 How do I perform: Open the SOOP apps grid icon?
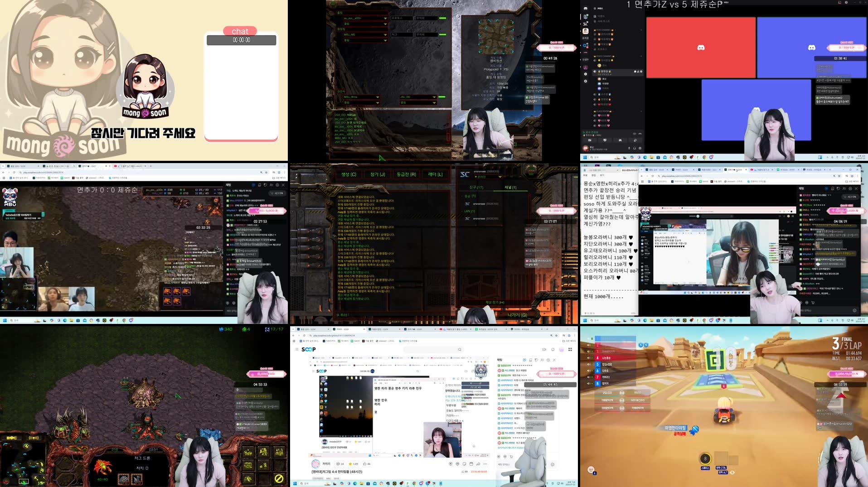[x=570, y=349]
